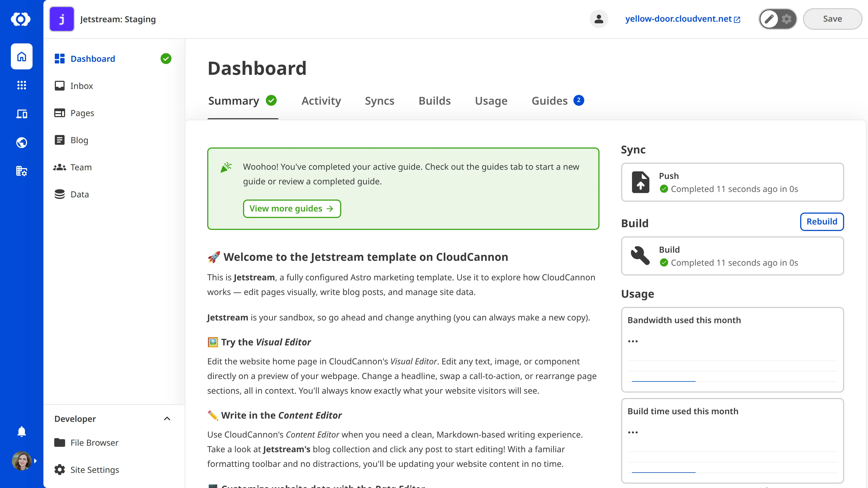Collapse the Developer section
Viewport: 868px width, 488px height.
tap(167, 419)
